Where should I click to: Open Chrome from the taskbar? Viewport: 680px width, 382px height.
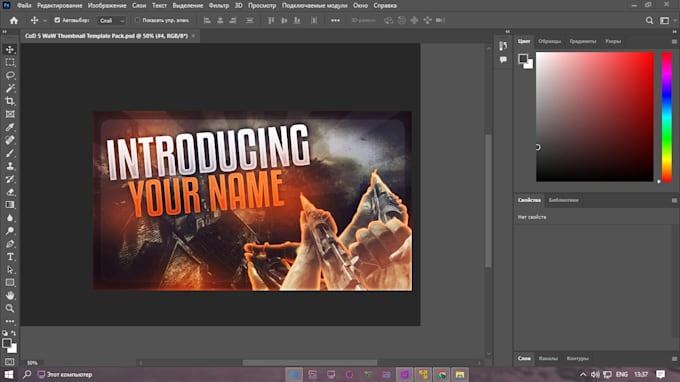pyautogui.click(x=441, y=375)
